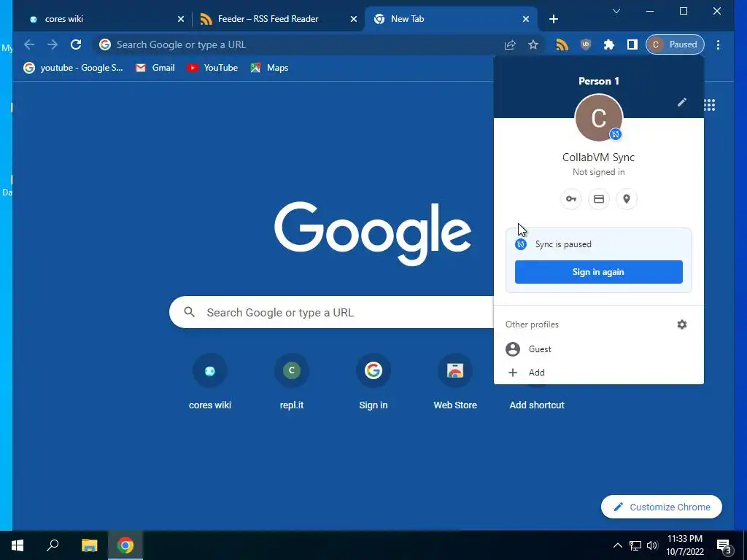Screen dimensions: 747x560
Task: Click the Paused profile button
Action: pyautogui.click(x=675, y=44)
